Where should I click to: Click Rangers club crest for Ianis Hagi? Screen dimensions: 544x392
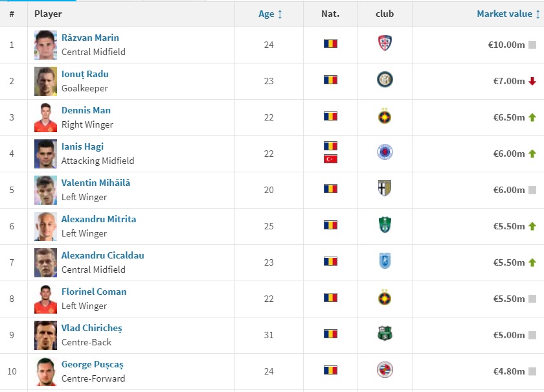pyautogui.click(x=385, y=152)
